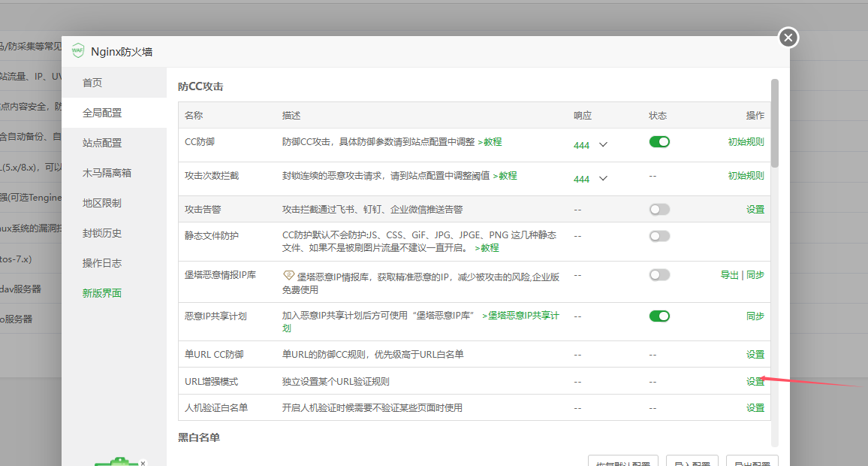This screenshot has width=868, height=466.
Task: Click the 黑白名单 section heading
Action: click(199, 437)
